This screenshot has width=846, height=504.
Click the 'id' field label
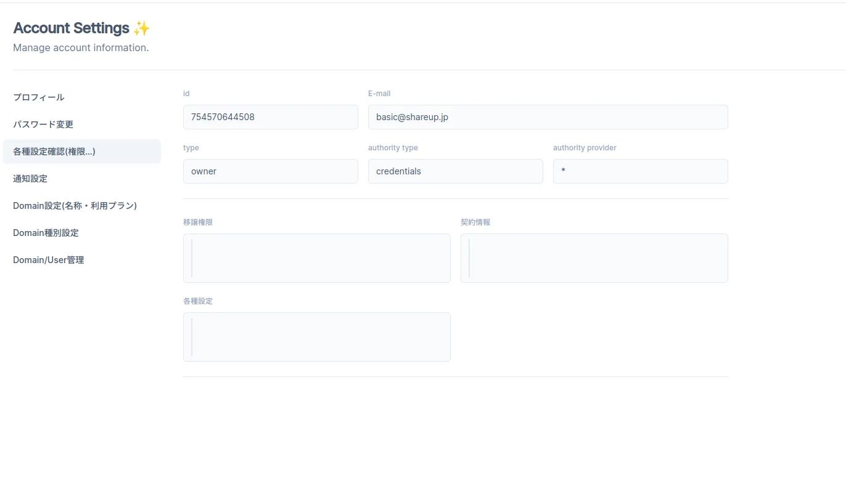186,94
